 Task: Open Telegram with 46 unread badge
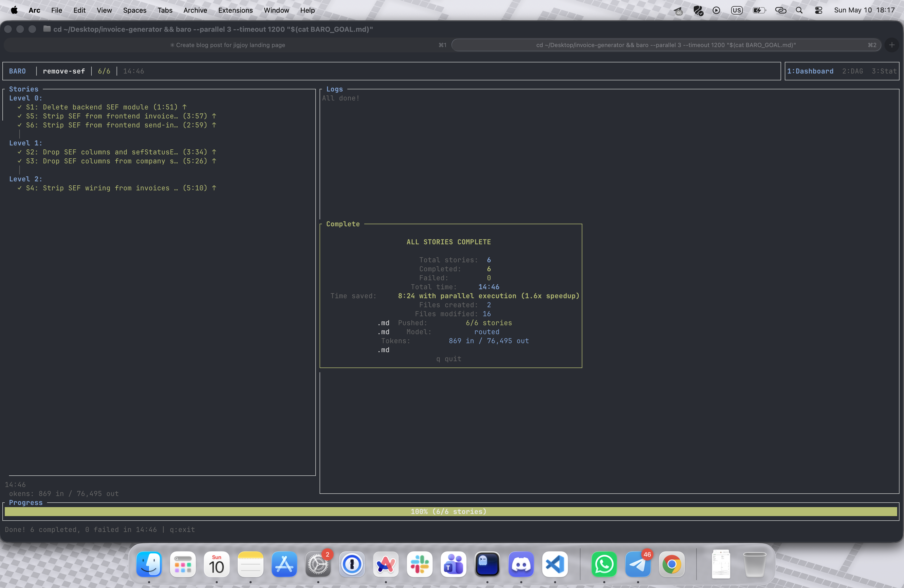coord(638,564)
